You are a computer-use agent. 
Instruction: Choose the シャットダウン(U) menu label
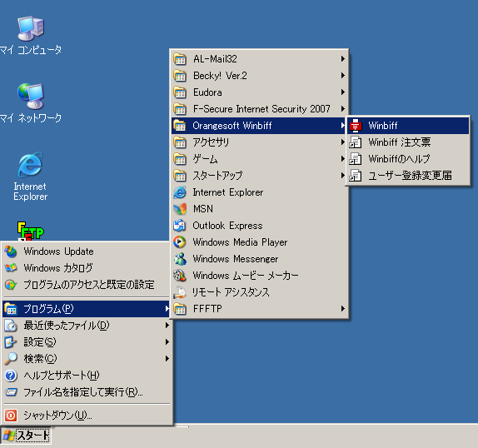[57, 415]
